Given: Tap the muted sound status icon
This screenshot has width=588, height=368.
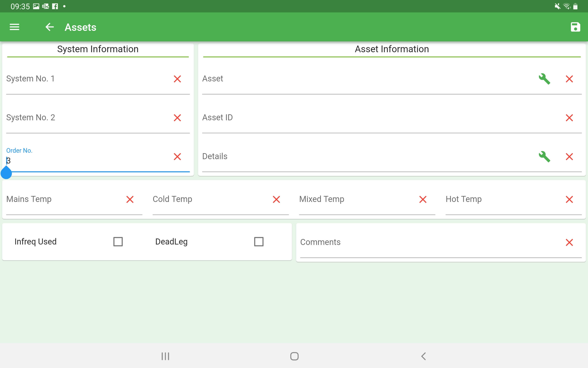Looking at the screenshot, I should (x=557, y=6).
